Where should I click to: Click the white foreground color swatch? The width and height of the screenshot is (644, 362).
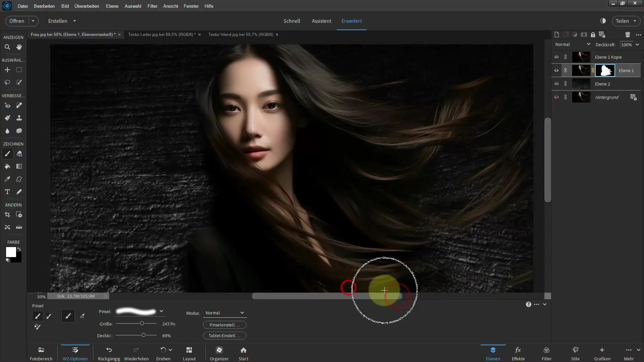click(11, 252)
